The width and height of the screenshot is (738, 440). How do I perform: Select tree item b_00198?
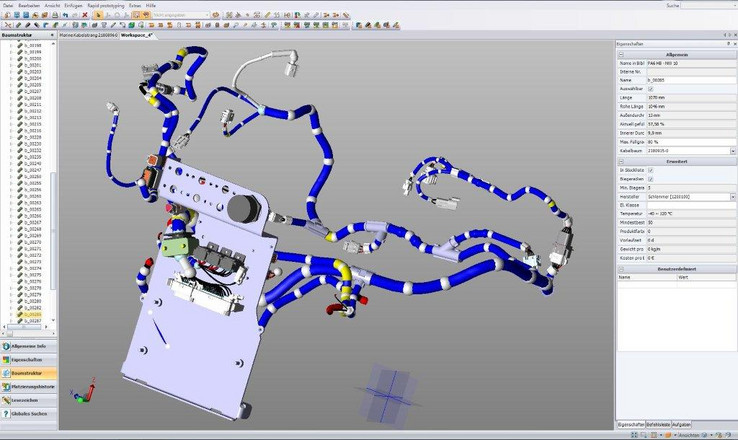tap(34, 45)
